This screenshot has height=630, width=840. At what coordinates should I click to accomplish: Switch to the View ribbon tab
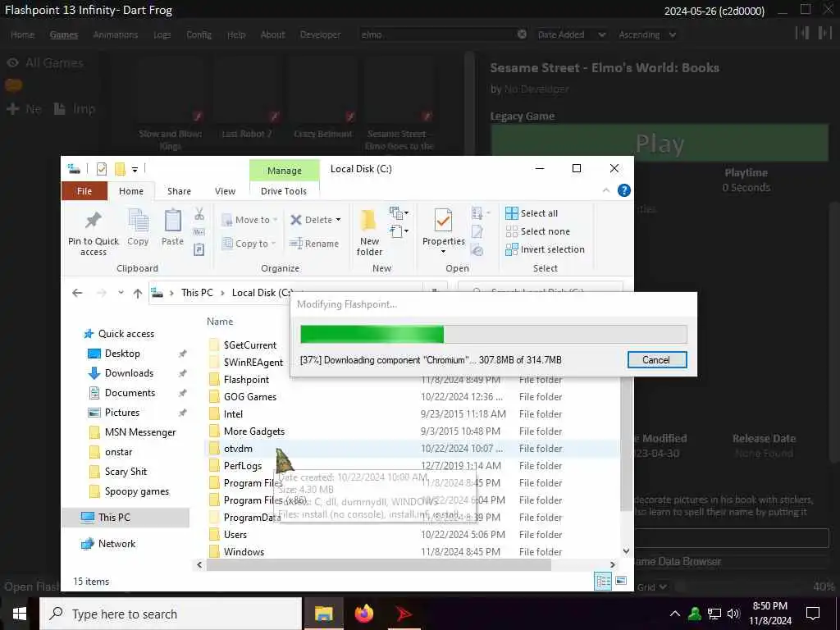point(225,191)
